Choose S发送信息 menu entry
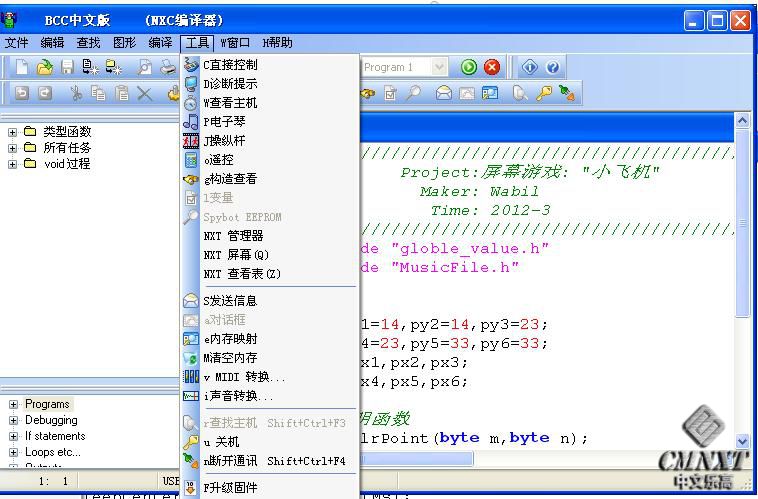The height and width of the screenshot is (499, 758). [x=270, y=301]
